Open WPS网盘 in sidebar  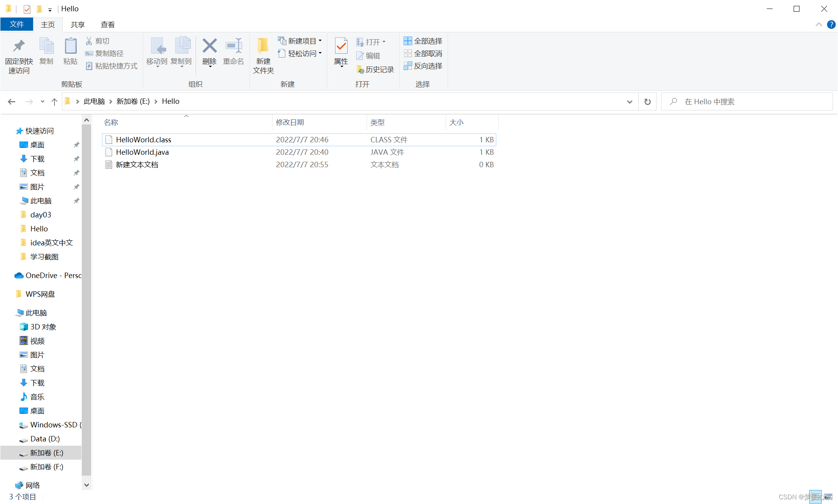(x=35, y=294)
